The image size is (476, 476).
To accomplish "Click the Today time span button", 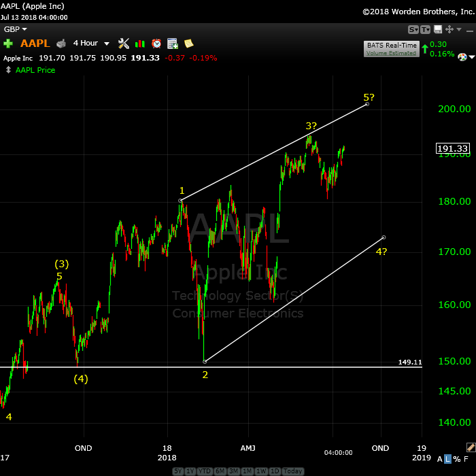I will pyautogui.click(x=292, y=471).
